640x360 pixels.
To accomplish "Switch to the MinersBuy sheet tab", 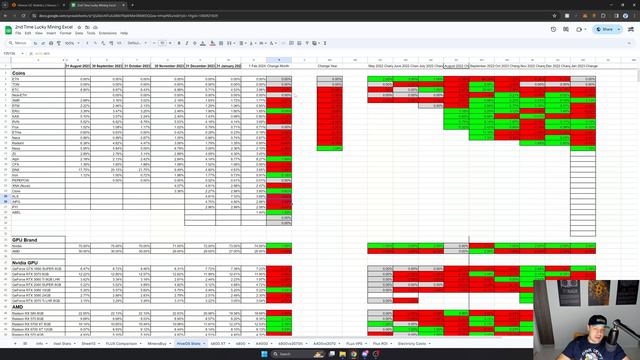I will coord(157,344).
